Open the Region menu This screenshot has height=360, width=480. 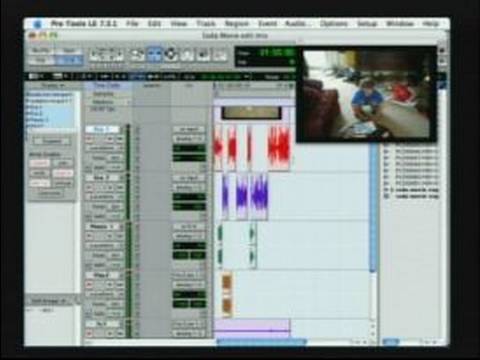[237, 24]
